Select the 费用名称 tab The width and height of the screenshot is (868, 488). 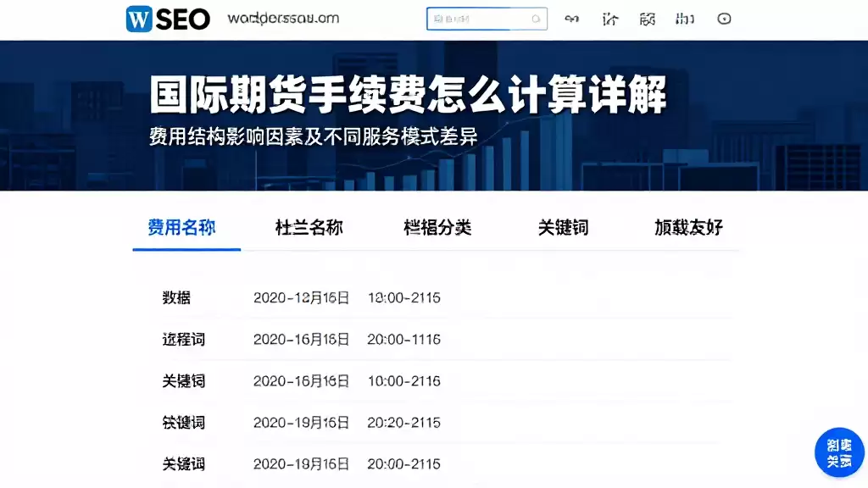tap(181, 227)
